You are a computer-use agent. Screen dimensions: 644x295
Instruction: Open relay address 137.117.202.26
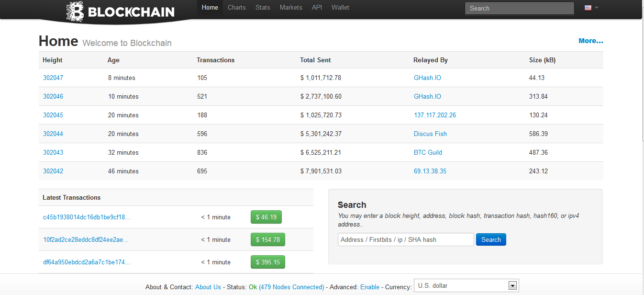tap(435, 115)
